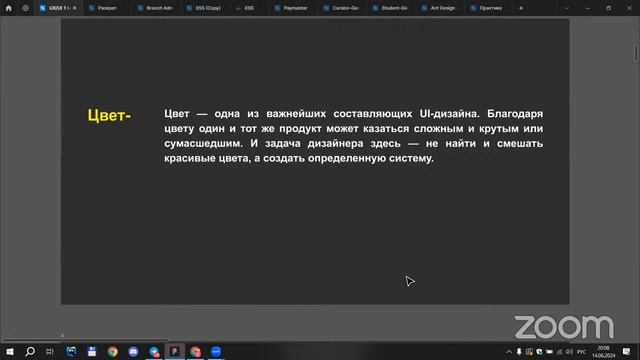This screenshot has width=640, height=360.
Task: Open the plain ESS tab
Action: [x=246, y=8]
